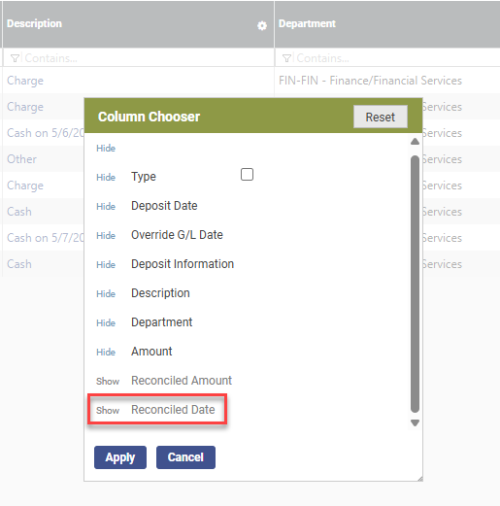
Task: Reset the column chooser settings
Action: (x=380, y=117)
